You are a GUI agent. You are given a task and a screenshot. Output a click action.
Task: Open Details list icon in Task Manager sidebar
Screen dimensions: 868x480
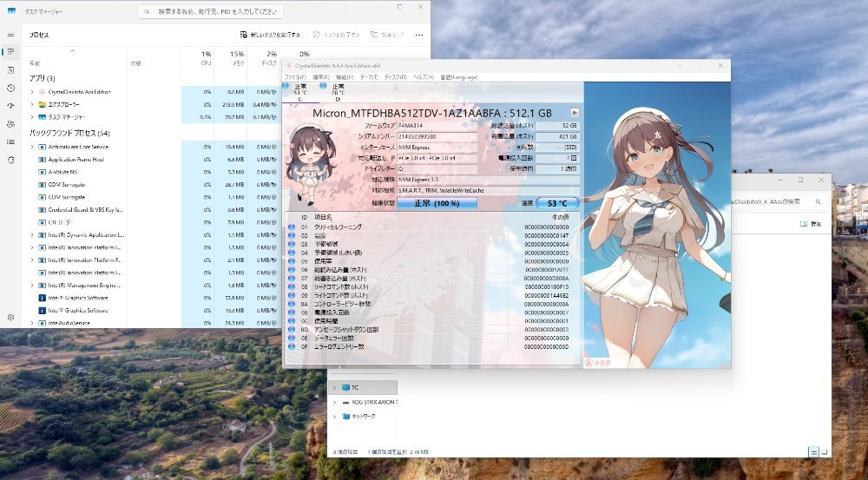pos(10,142)
